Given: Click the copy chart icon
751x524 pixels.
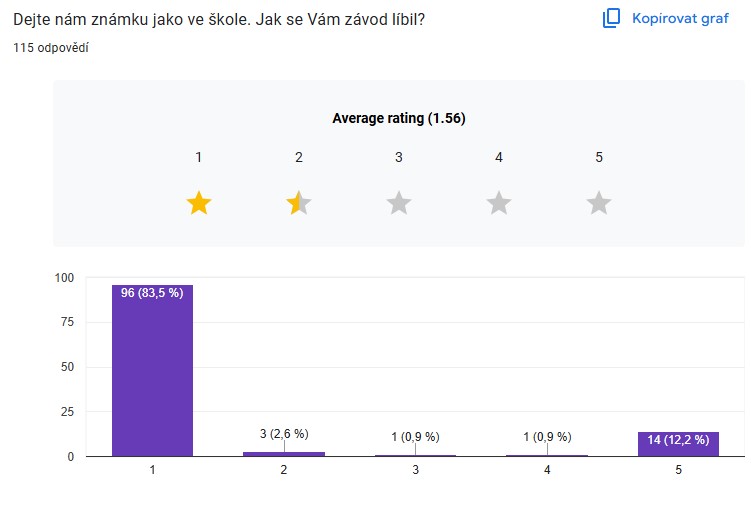Looking at the screenshot, I should pos(611,18).
